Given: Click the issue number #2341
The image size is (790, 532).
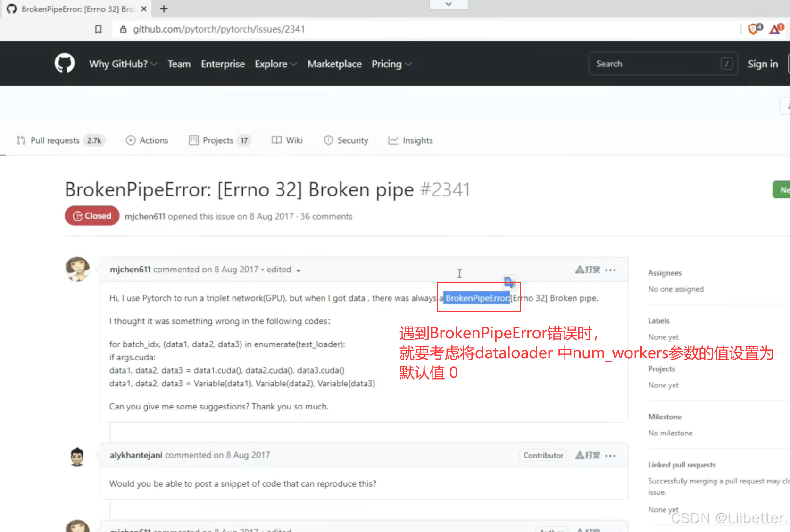Looking at the screenshot, I should pos(445,190).
